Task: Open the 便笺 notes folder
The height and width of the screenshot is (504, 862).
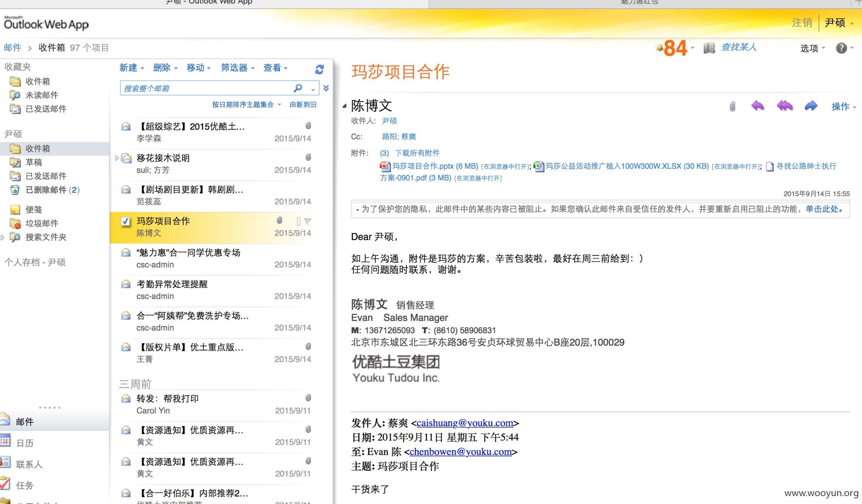Action: [x=33, y=209]
